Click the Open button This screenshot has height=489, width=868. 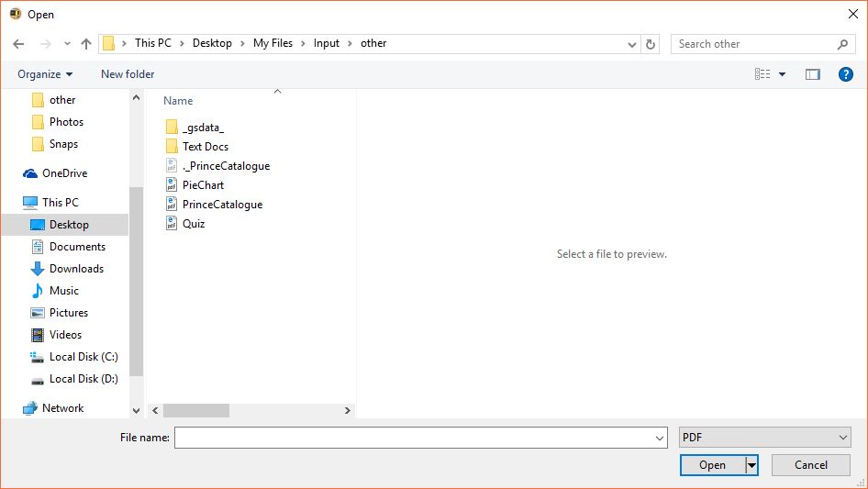712,465
